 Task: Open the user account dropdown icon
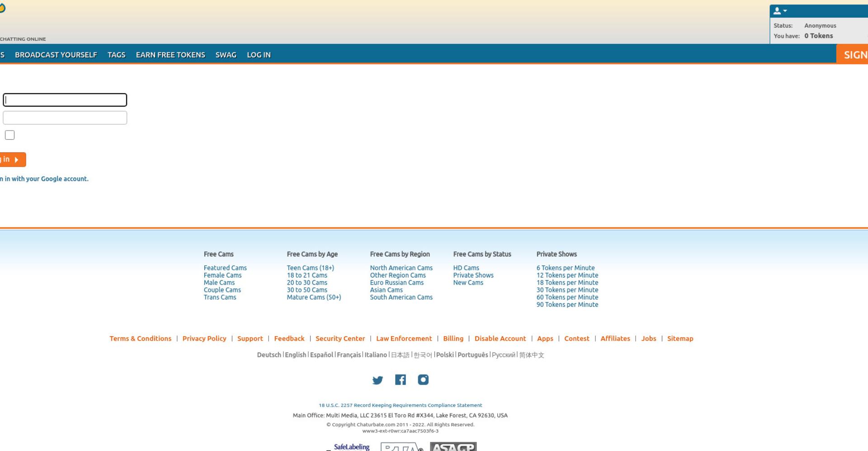[x=780, y=11]
